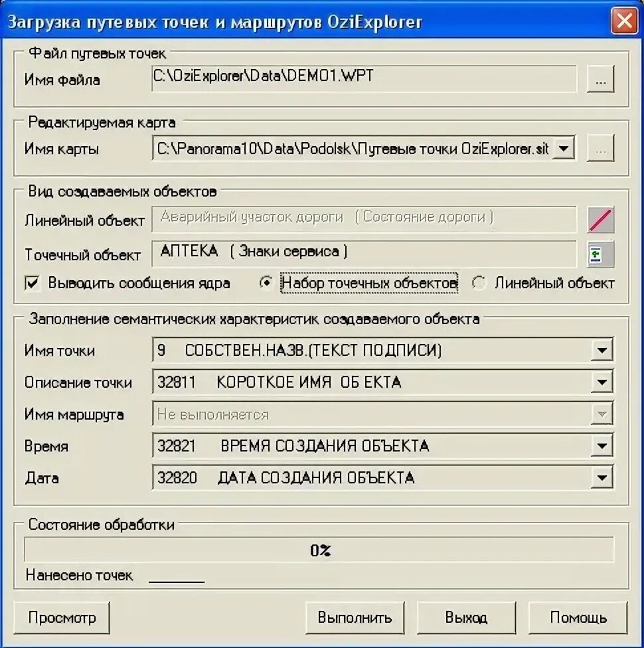Click the Выполнить button

tap(355, 617)
